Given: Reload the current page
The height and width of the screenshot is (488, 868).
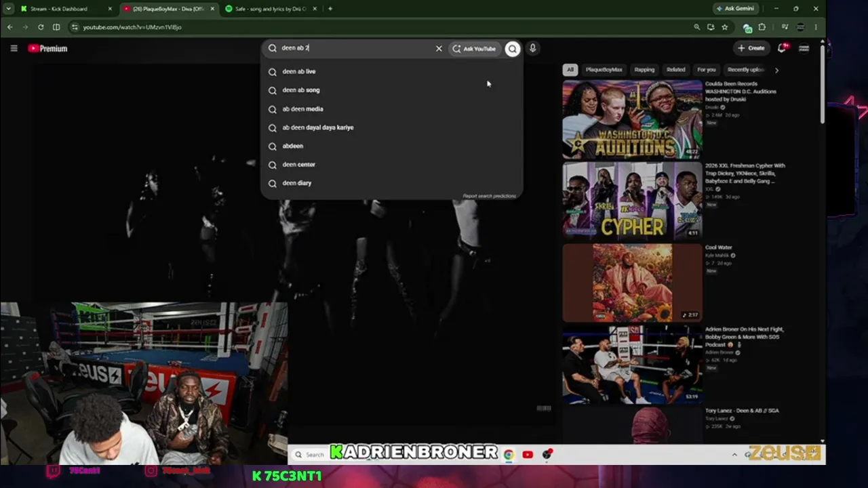Looking at the screenshot, I should (41, 27).
